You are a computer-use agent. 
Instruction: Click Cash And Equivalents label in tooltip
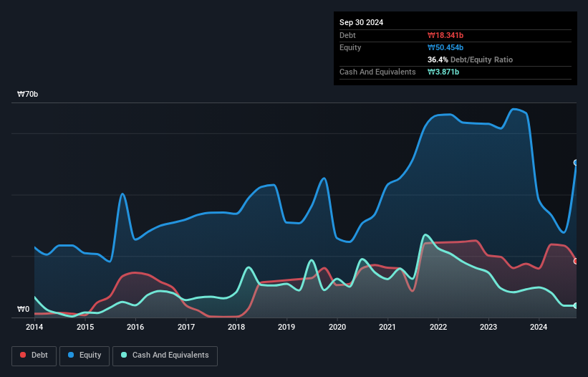[377, 72]
